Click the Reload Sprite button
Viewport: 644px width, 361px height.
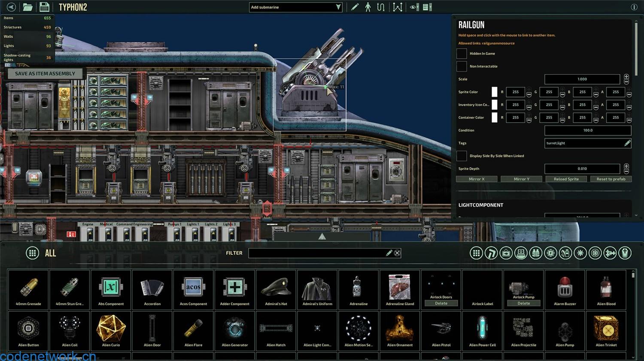tap(566, 179)
